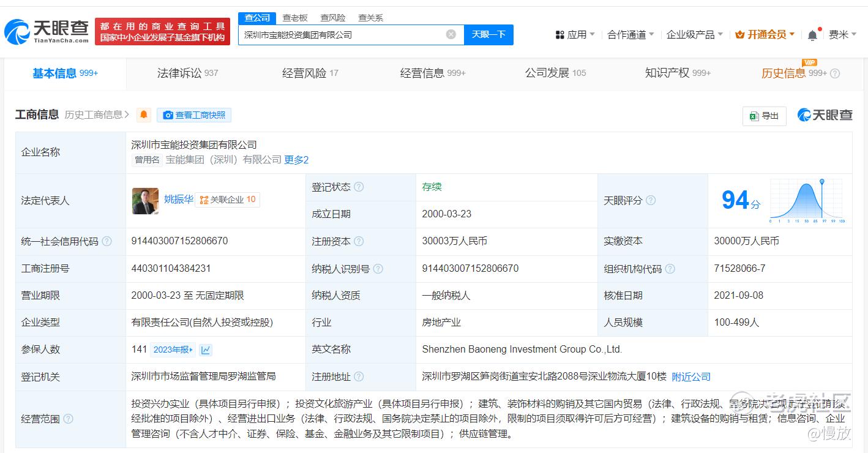The image size is (868, 453).
Task: Click the English name Shenzhen Baoneng Investment Group
Action: coord(522,350)
